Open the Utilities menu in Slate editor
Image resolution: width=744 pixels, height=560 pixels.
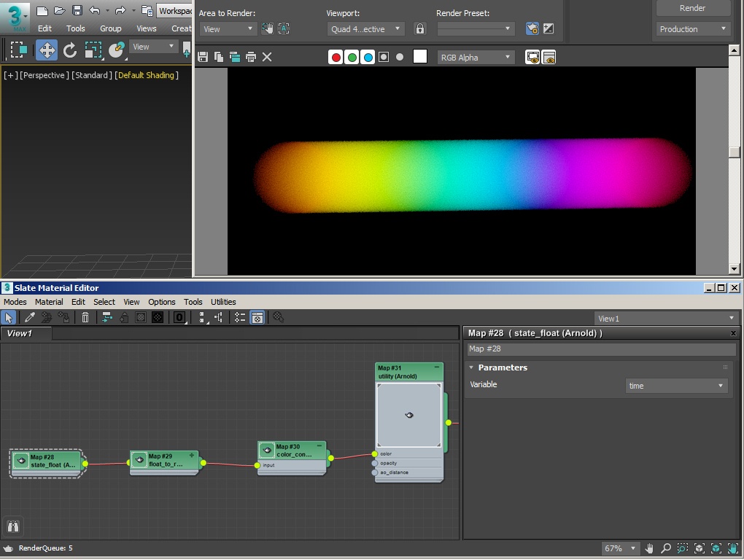click(x=223, y=302)
